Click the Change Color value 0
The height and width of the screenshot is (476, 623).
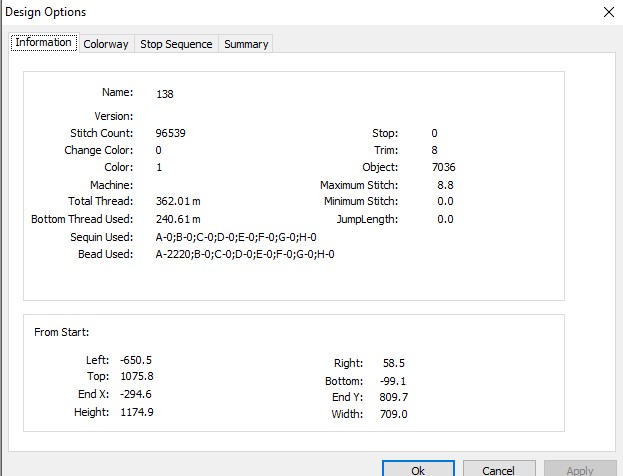coord(159,150)
